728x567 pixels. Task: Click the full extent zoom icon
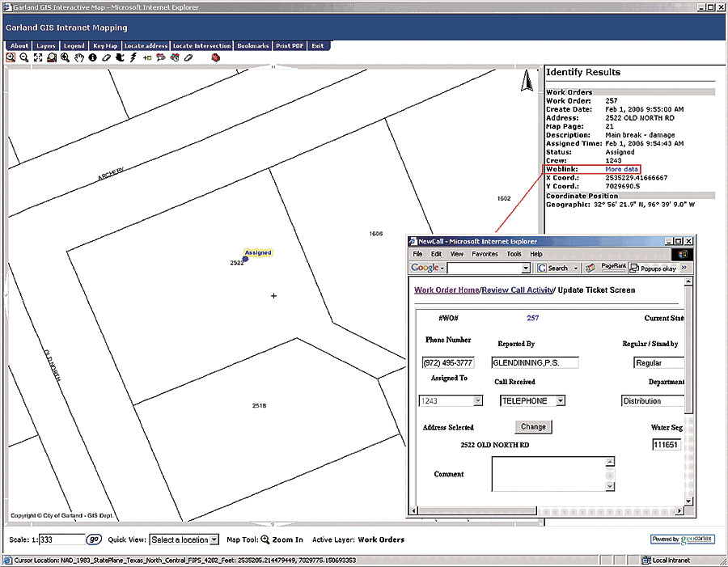coord(38,58)
